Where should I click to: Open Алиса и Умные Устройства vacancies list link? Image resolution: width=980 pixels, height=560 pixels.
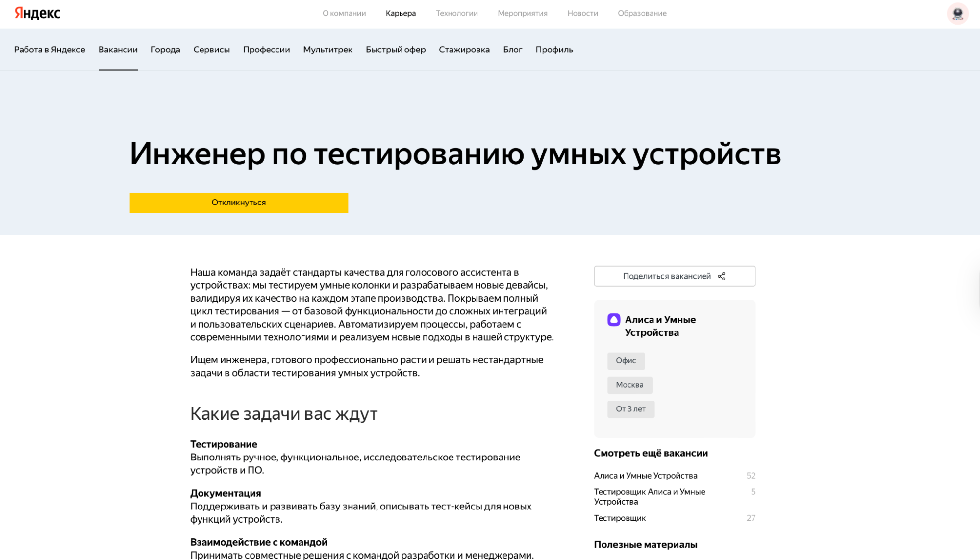(x=646, y=476)
